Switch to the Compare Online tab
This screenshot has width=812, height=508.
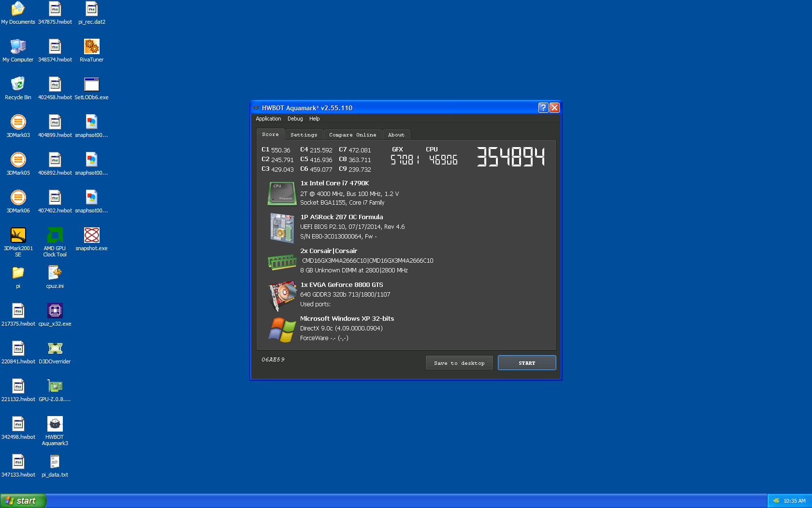[x=353, y=135]
